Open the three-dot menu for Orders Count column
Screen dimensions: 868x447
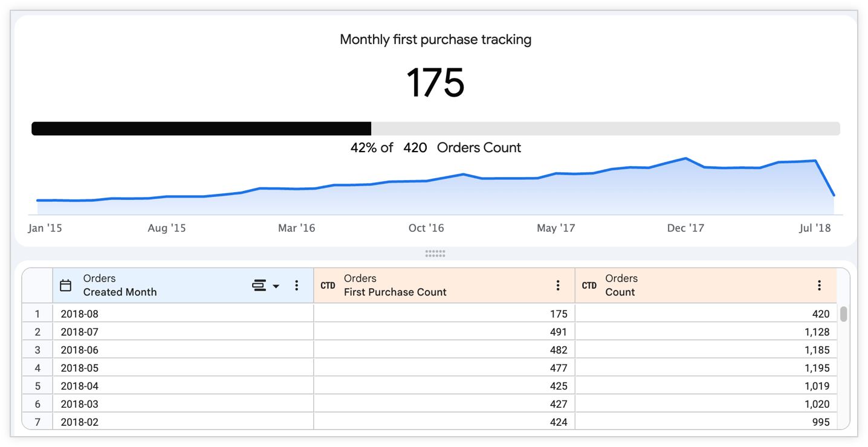point(819,286)
